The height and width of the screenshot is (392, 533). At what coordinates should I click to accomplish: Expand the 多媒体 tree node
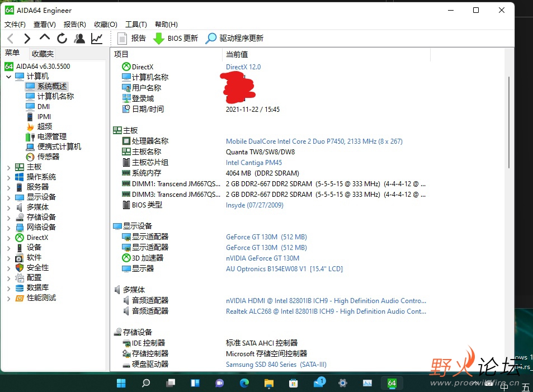[9, 207]
